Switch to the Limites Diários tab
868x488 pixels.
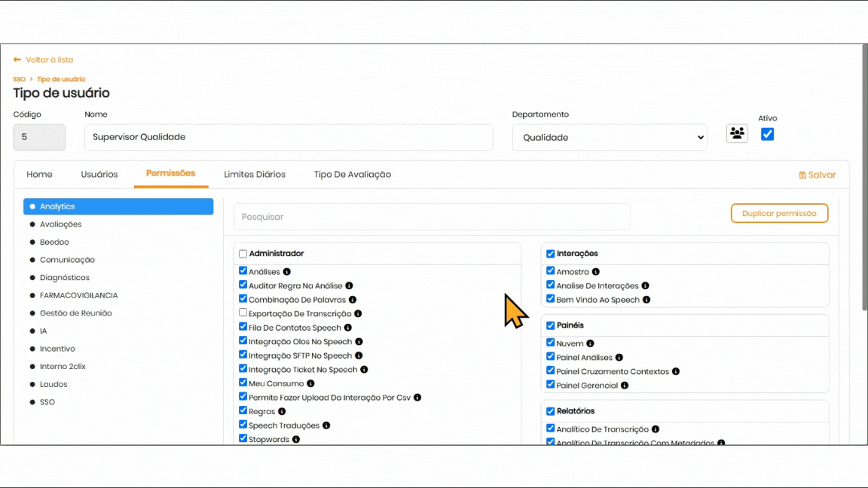coord(255,175)
